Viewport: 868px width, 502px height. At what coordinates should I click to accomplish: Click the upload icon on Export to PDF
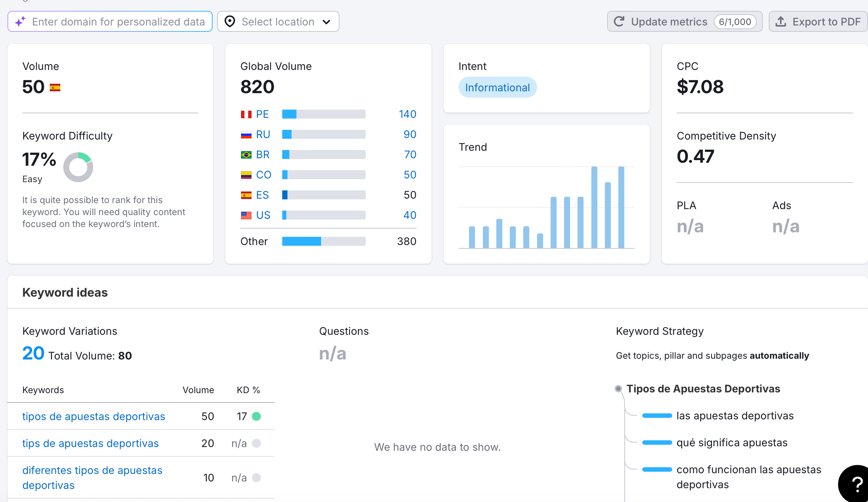pos(781,22)
